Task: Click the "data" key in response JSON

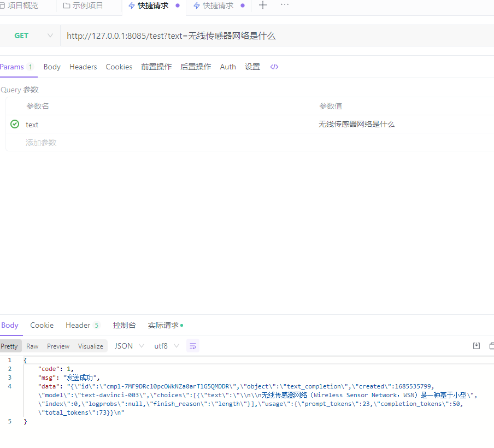Action: click(48, 386)
